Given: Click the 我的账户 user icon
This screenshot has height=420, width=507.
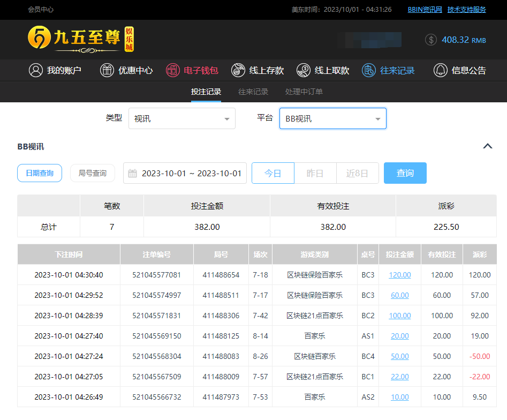Looking at the screenshot, I should [36, 70].
